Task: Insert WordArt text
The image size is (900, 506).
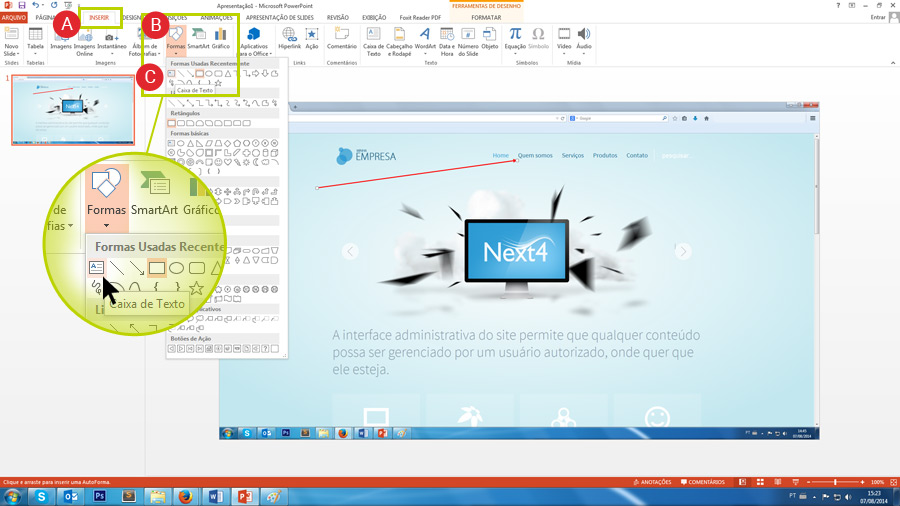Action: pyautogui.click(x=425, y=37)
